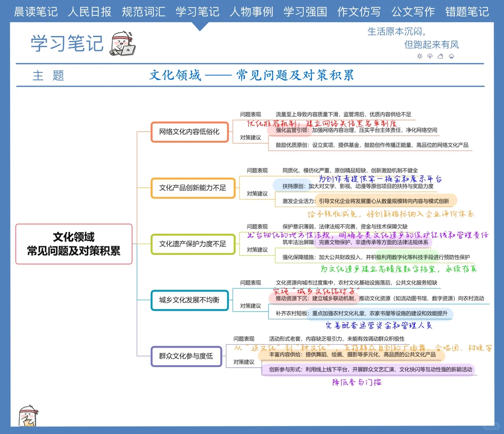Open the 人民日报 menu item
Image resolution: width=504 pixels, height=434 pixels.
pos(89,12)
